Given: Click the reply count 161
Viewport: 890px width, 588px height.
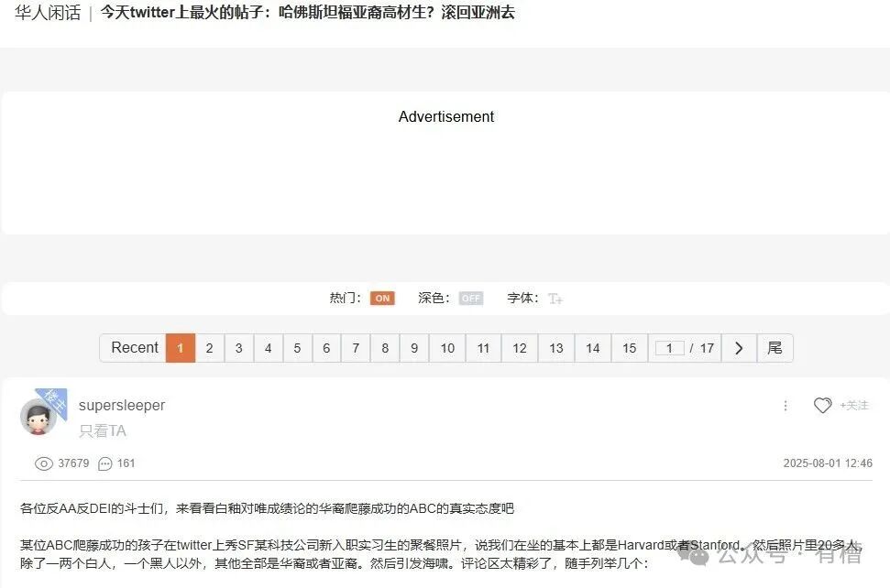Looking at the screenshot, I should coord(126,463).
